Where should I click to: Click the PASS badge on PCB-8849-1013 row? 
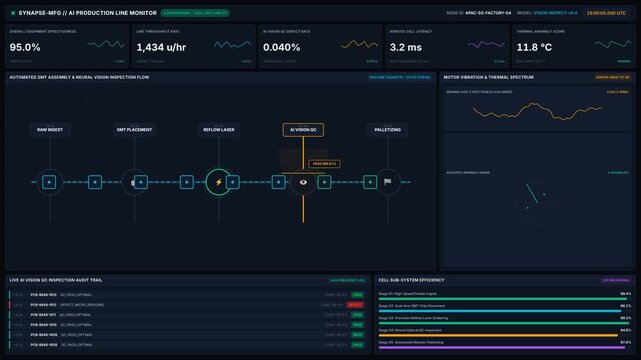[x=357, y=295]
